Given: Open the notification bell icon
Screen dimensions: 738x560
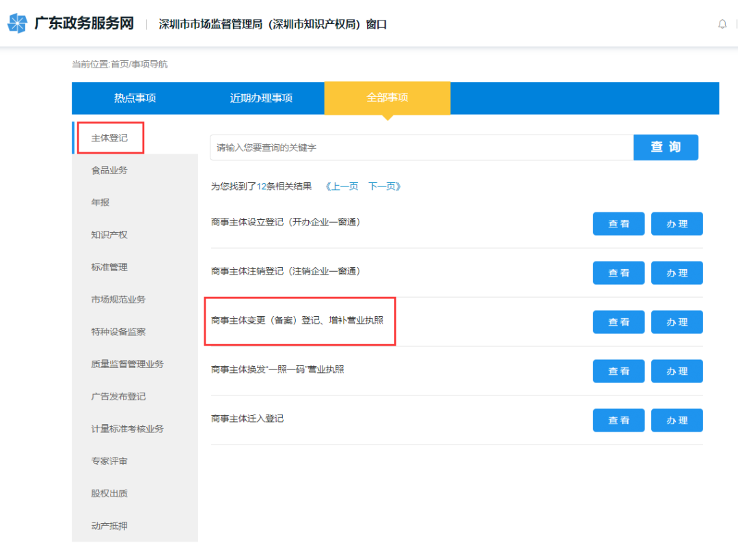Looking at the screenshot, I should [x=722, y=25].
